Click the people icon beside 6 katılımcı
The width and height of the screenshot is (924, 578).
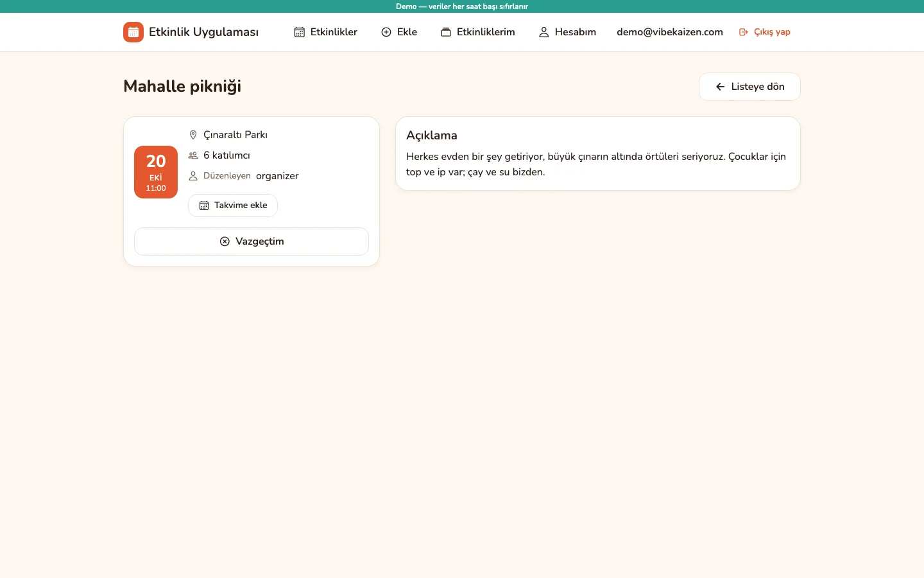point(193,155)
